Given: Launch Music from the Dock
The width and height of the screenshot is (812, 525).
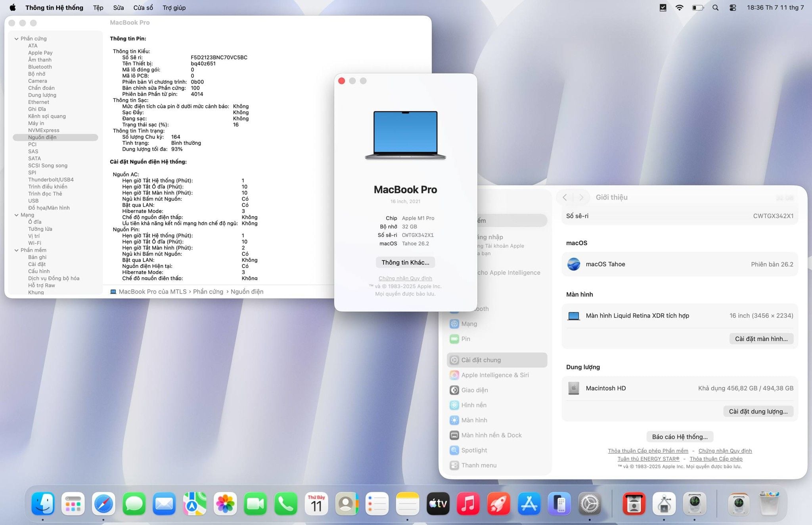Looking at the screenshot, I should point(468,504).
